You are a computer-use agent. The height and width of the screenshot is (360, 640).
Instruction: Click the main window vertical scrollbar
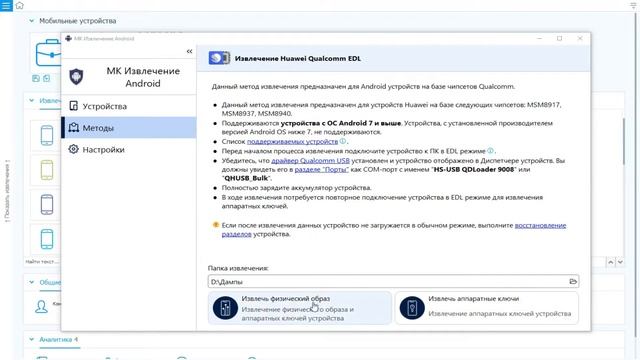[x=637, y=176]
